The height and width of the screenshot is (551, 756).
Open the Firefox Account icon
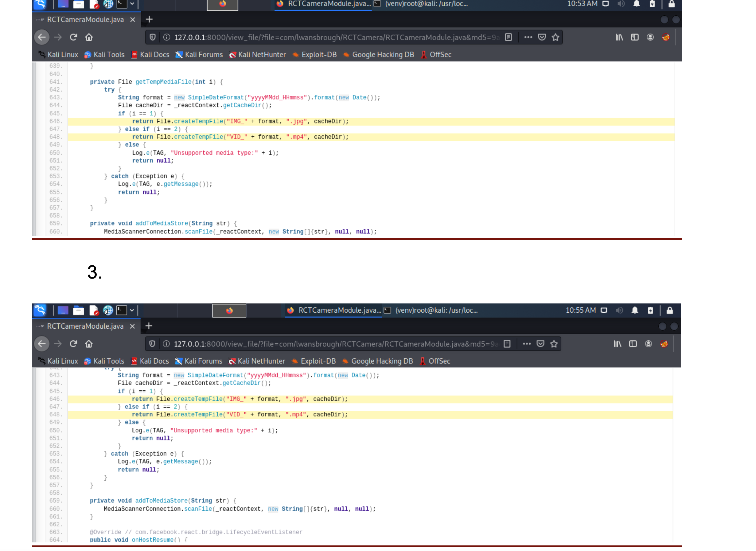(x=650, y=37)
